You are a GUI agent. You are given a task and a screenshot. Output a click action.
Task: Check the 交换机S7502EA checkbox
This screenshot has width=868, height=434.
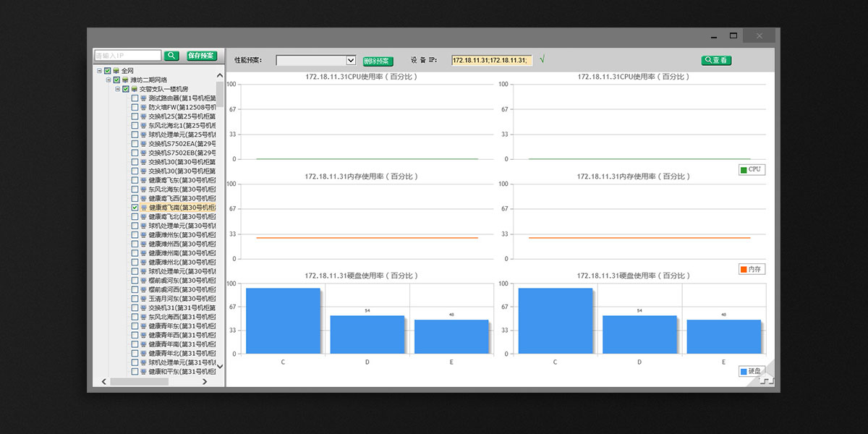pyautogui.click(x=135, y=144)
